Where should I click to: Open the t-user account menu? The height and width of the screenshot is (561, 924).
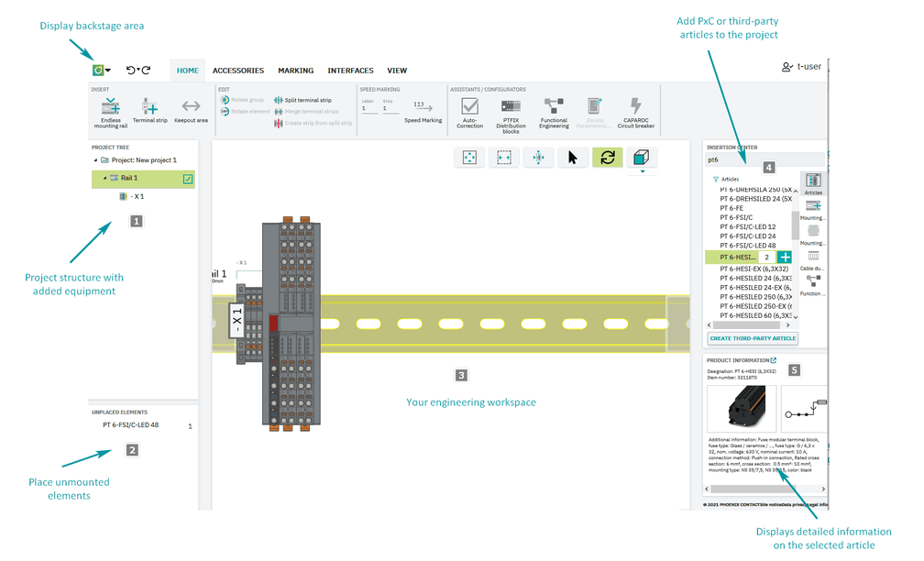coord(801,67)
